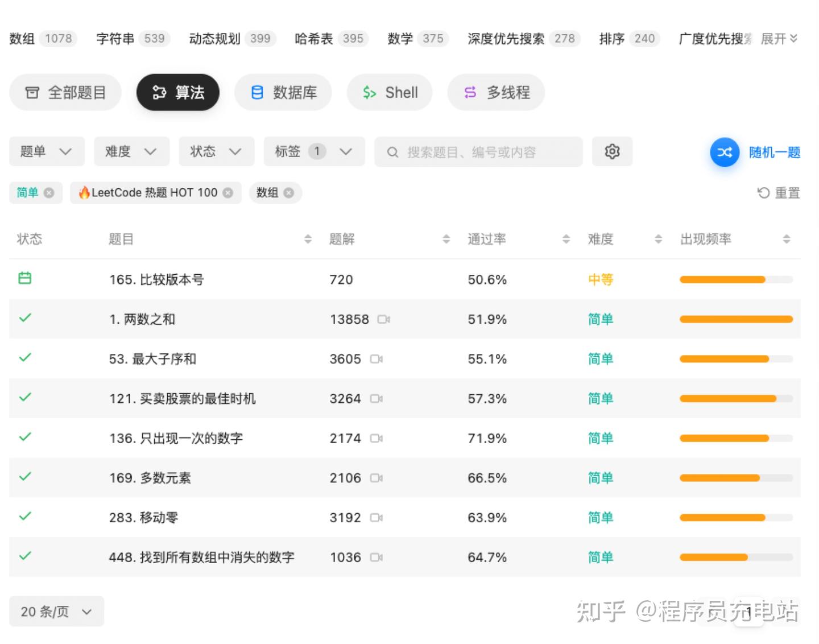Dismiss the LeetCode 热题 HOT 100 chip
819x644 pixels.
pyautogui.click(x=228, y=193)
